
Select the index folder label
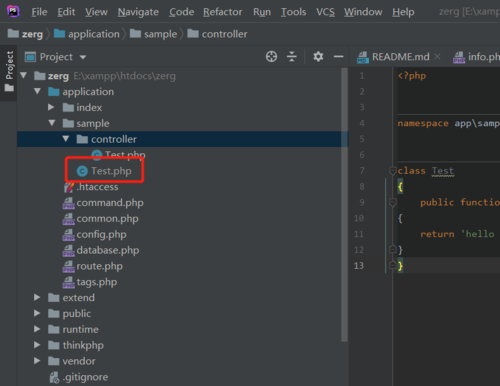pos(89,107)
